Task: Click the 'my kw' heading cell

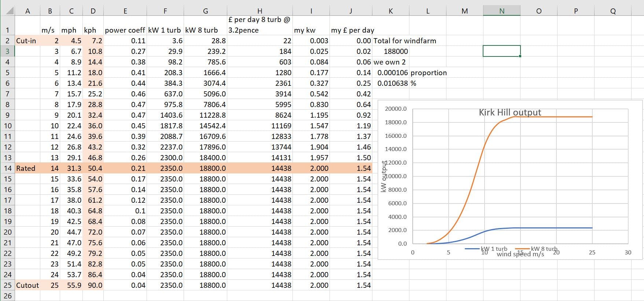Action: click(x=311, y=25)
